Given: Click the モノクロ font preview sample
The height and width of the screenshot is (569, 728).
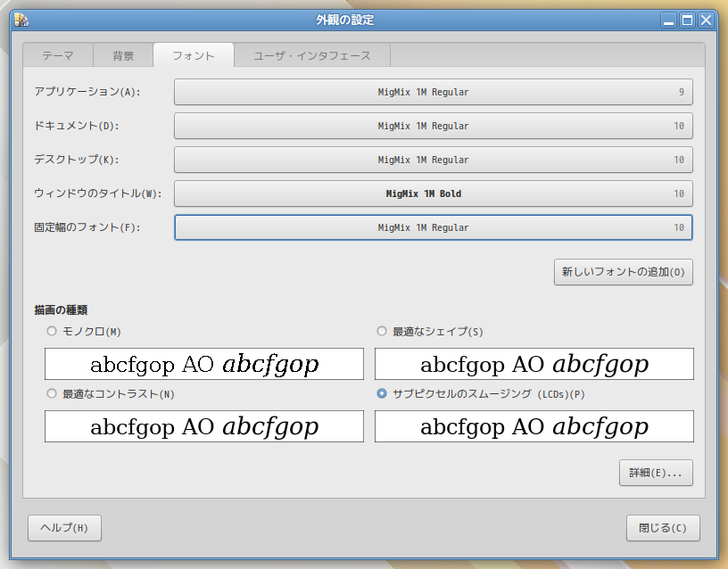Looking at the screenshot, I should coord(204,364).
